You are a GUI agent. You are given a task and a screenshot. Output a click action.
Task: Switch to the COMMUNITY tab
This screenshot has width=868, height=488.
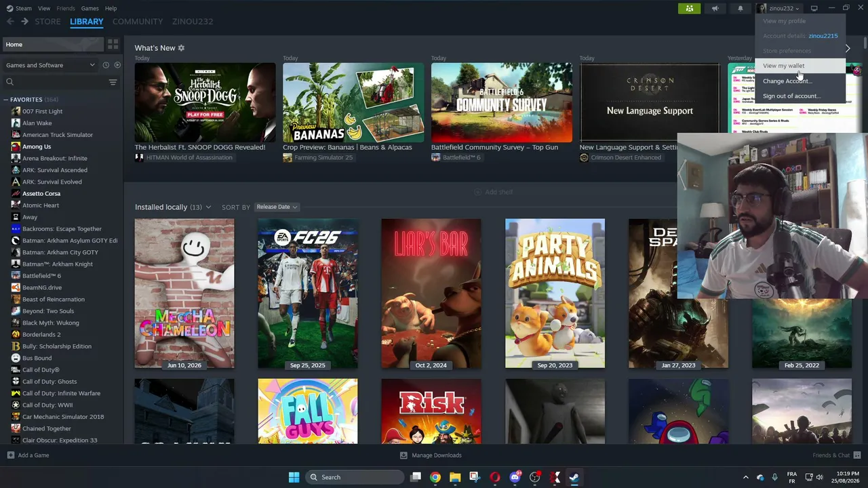[x=138, y=22]
